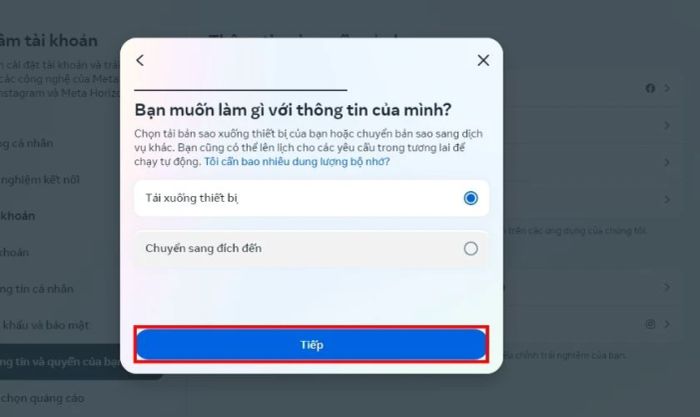The image size is (700, 417).
Task: Choose the Chuyển sang đích đến option row
Action: pyautogui.click(x=311, y=249)
